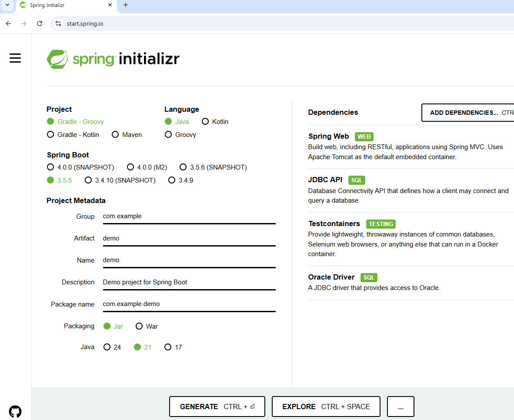Go back with browser back arrow
The height and width of the screenshot is (420, 514).
(x=9, y=23)
